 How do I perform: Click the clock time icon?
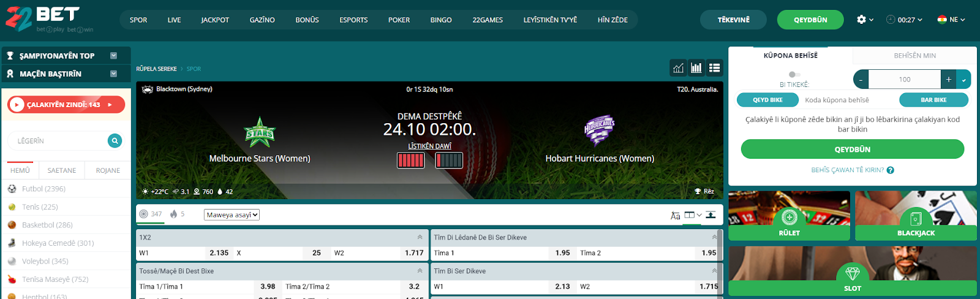(891, 20)
